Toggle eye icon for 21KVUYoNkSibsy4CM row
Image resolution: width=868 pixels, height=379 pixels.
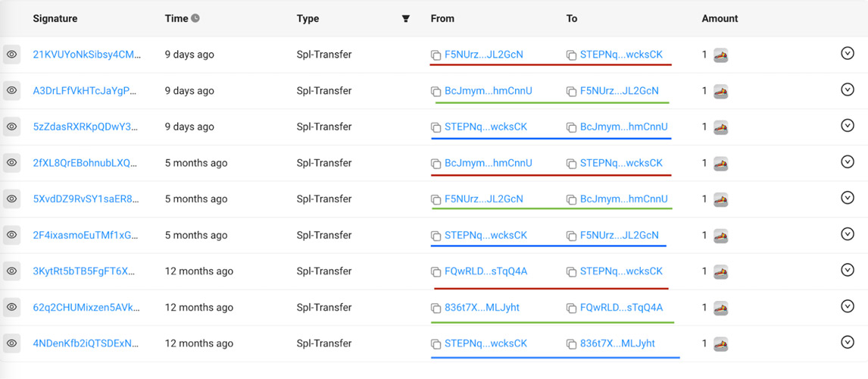11,55
